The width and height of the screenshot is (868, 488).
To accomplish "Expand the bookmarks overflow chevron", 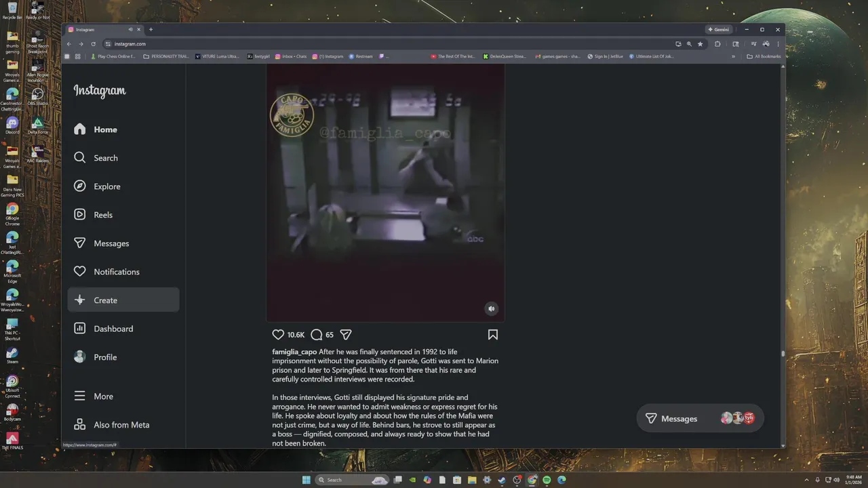I will click(x=733, y=57).
